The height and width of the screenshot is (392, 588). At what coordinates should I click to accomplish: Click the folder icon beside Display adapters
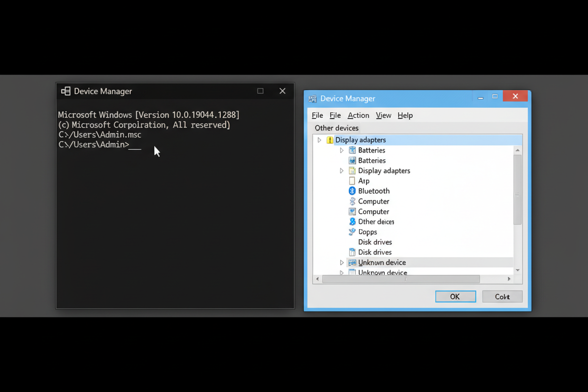(x=352, y=171)
